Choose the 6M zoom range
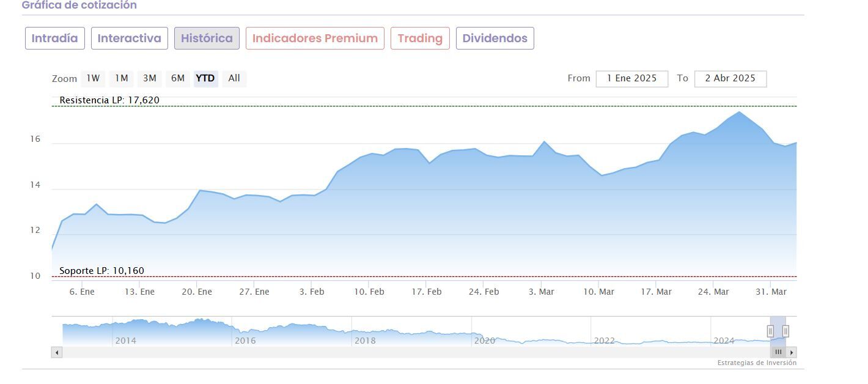868x384 pixels. click(178, 78)
